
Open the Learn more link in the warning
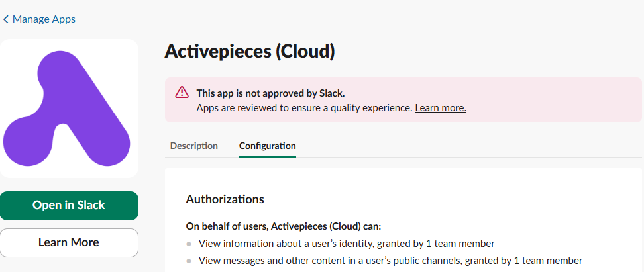pyautogui.click(x=441, y=108)
